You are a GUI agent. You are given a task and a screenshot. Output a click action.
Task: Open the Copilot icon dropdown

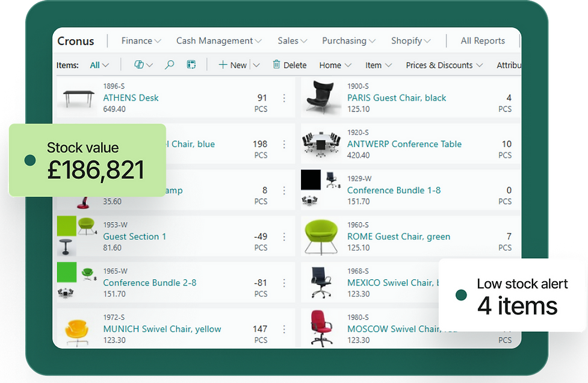click(x=143, y=64)
